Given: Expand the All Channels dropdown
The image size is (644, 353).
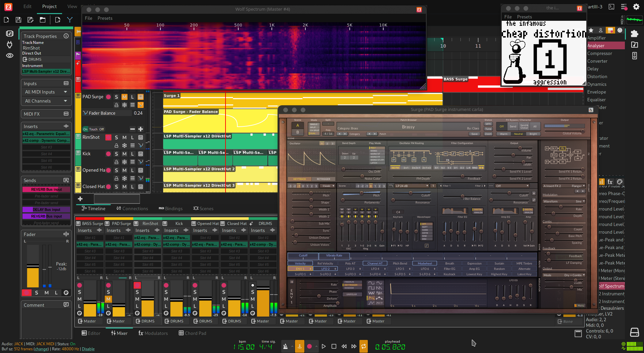Looking at the screenshot, I should click(46, 101).
